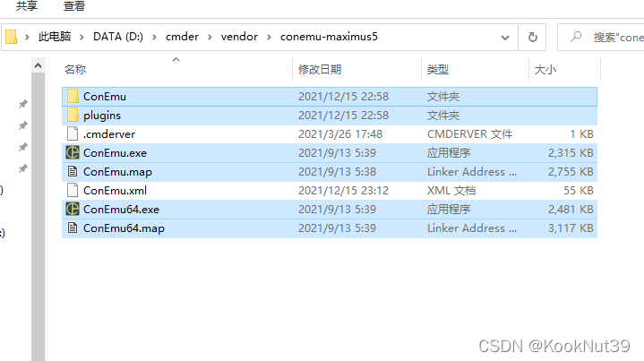Image resolution: width=644 pixels, height=361 pixels.
Task: Click the ConEmu folder icon
Action: coord(73,96)
